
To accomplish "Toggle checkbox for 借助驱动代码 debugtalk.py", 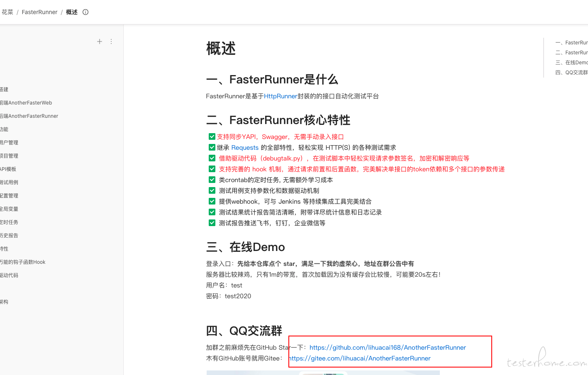I will 212,158.
